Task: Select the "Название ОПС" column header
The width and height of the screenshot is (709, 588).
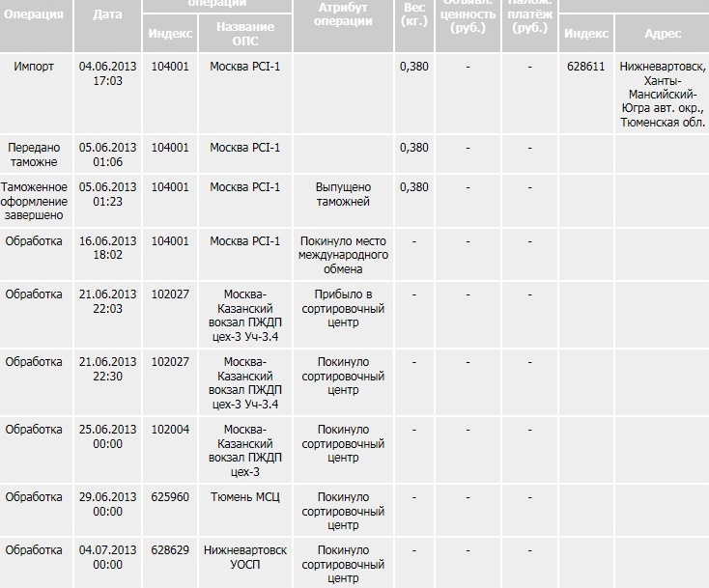Action: [244, 34]
